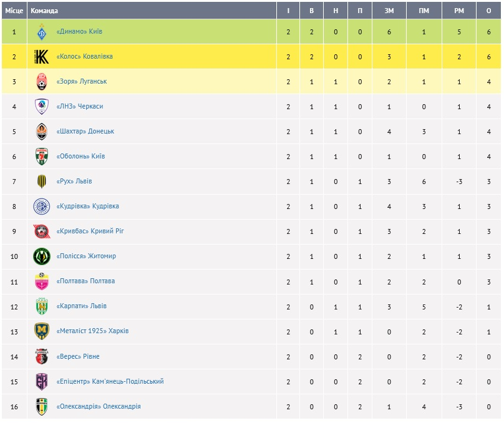Open «Епіцентр» Кам'янець-Подільський team link

point(110,382)
